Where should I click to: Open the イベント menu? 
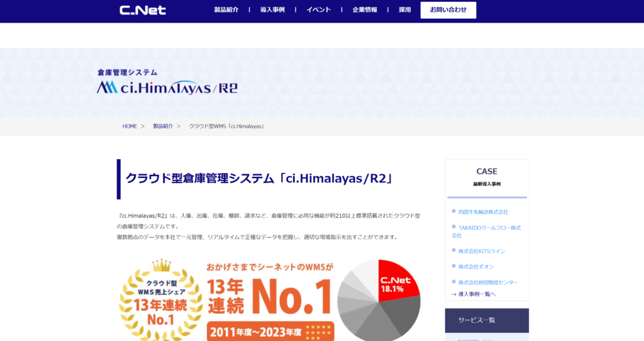point(318,10)
